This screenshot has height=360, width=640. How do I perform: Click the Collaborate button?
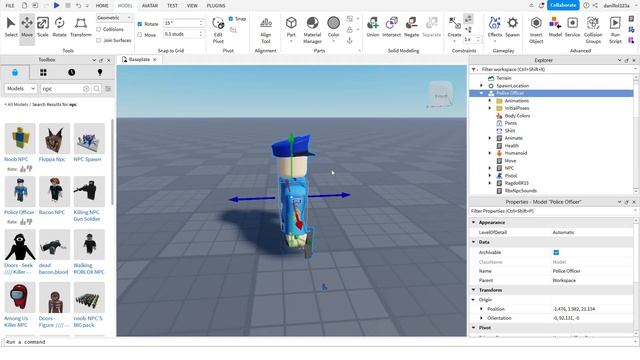coord(563,5)
